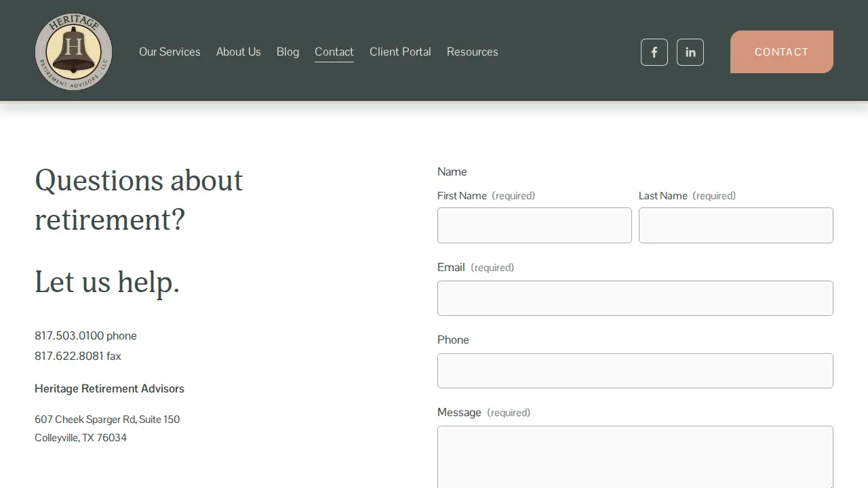Click into the Phone field

coord(635,371)
